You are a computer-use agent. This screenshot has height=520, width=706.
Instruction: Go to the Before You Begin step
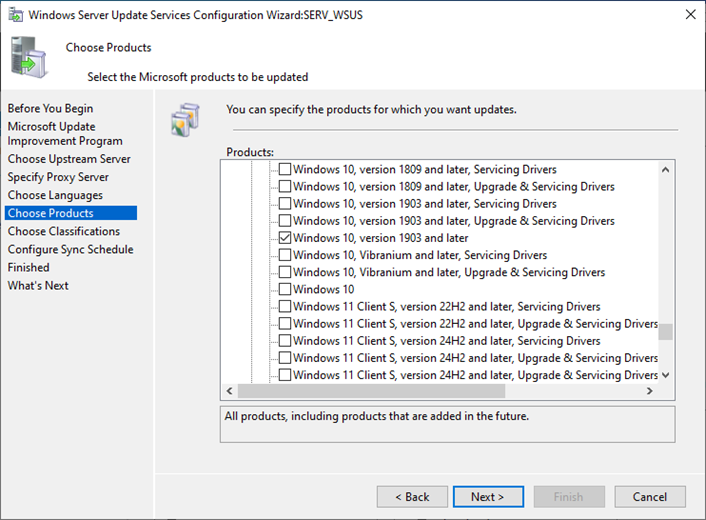[x=50, y=109]
